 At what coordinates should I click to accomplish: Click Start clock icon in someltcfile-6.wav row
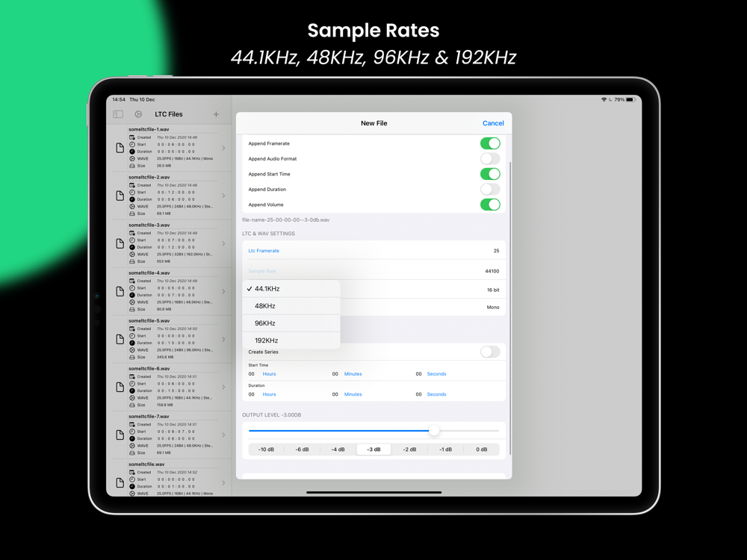(x=132, y=383)
